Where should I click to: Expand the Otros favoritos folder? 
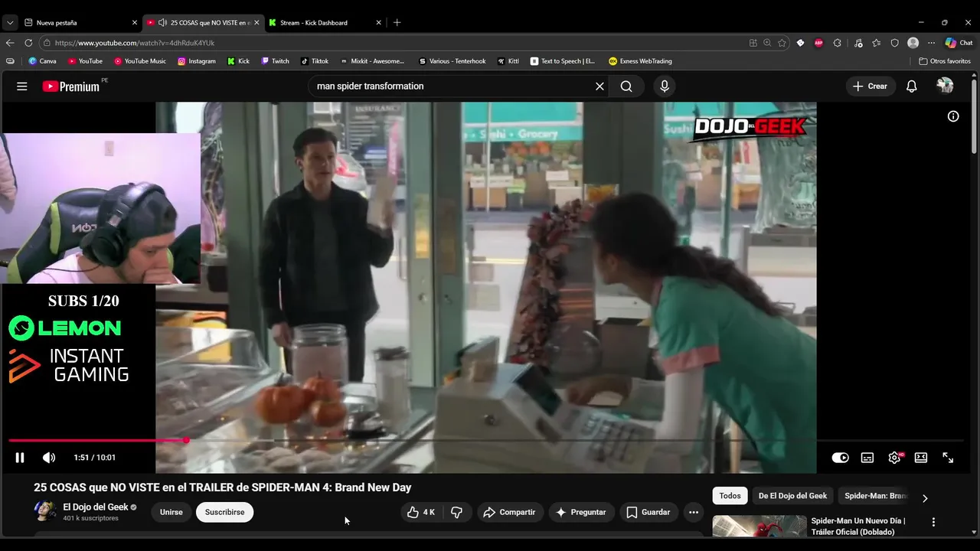click(x=945, y=61)
